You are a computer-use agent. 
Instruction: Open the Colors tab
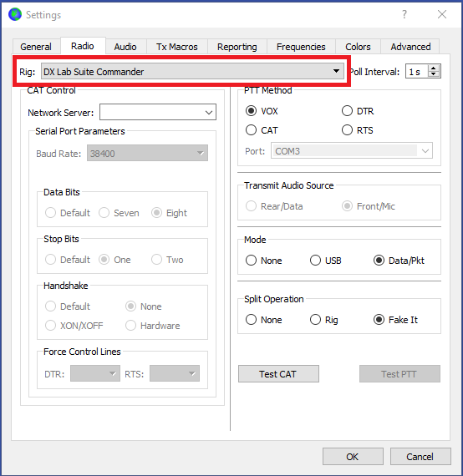pos(358,47)
